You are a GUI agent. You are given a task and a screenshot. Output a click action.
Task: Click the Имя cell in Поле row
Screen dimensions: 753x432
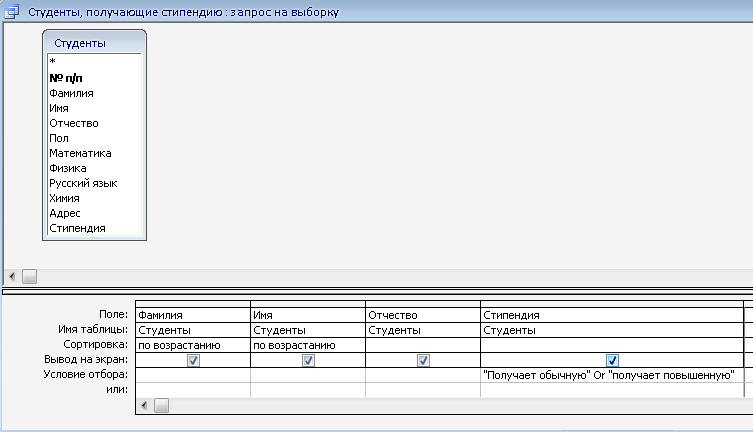pyautogui.click(x=308, y=315)
